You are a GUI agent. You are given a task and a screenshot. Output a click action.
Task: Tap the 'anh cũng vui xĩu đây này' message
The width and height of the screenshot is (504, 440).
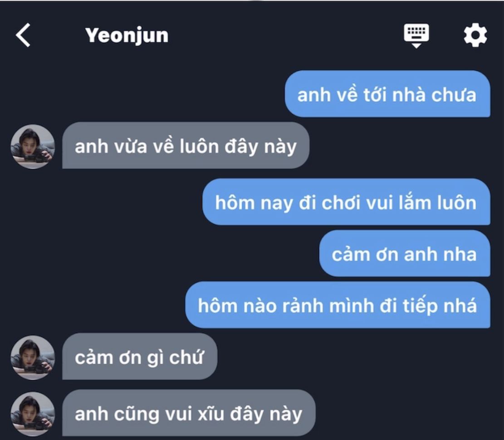[x=189, y=413]
